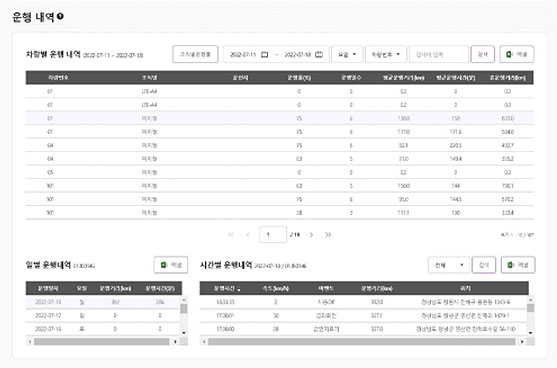Click the daily table vertical scrollbar thumb

(x=184, y=309)
